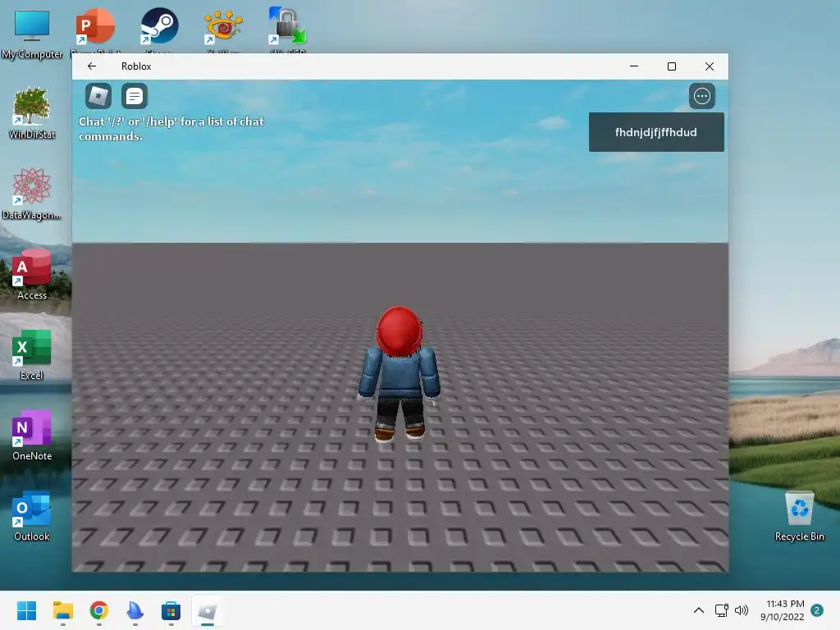840x630 pixels.
Task: Open File Explorer from the taskbar
Action: point(62,610)
